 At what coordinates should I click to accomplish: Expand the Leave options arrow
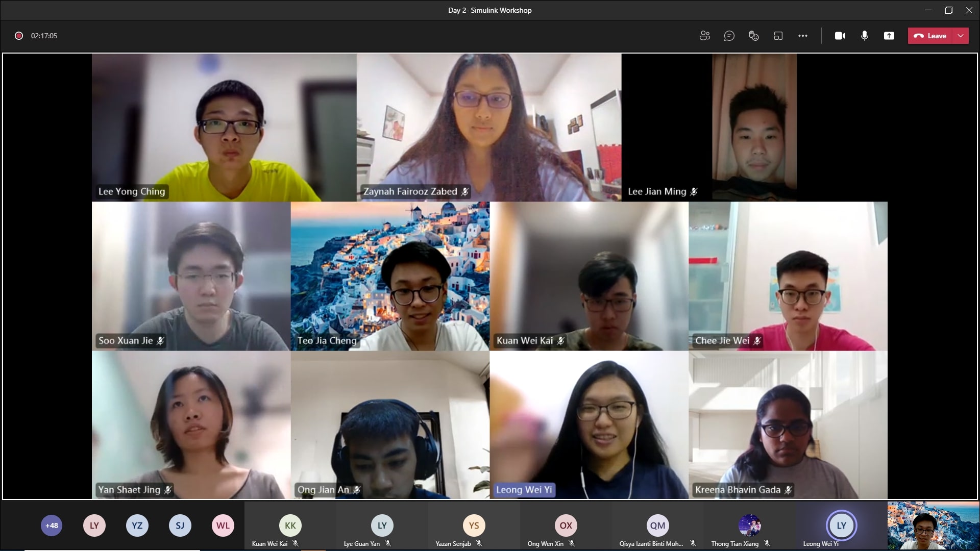(961, 36)
